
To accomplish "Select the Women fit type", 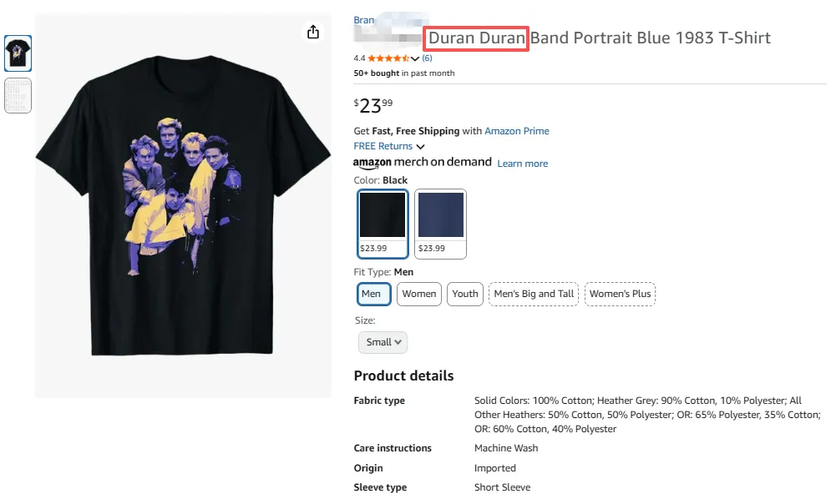I will (x=419, y=294).
